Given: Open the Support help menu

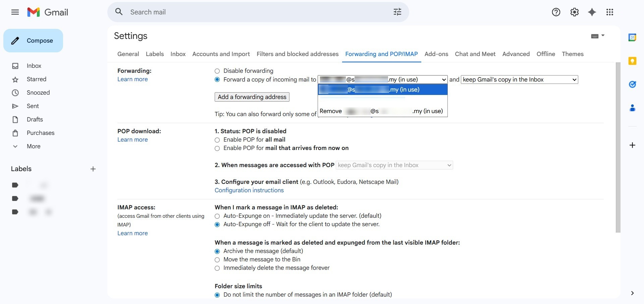Looking at the screenshot, I should coord(556,12).
